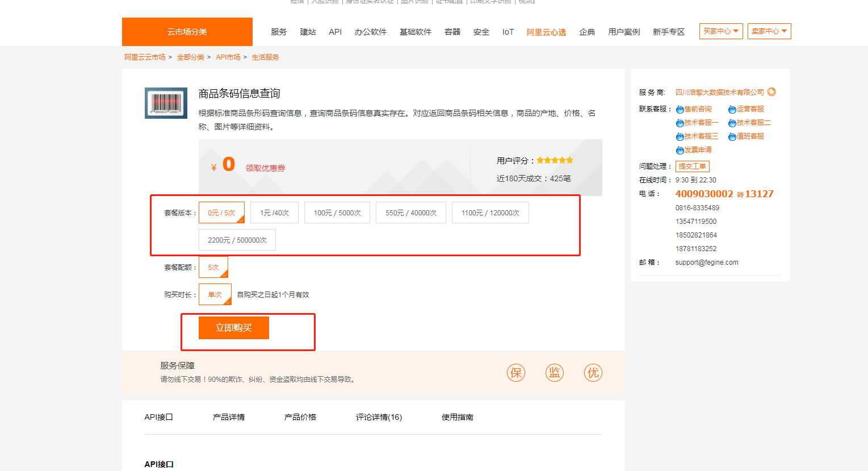Click the star badge beside the service provider name
Image resolution: width=868 pixels, height=471 pixels.
coord(771,91)
